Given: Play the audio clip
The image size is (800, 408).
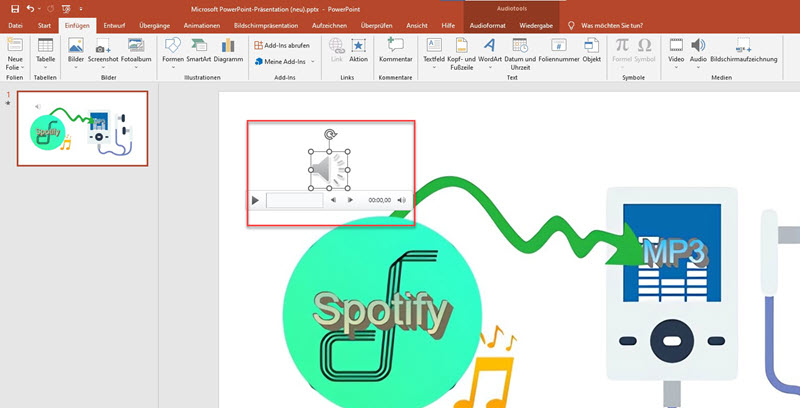Looking at the screenshot, I should 256,200.
